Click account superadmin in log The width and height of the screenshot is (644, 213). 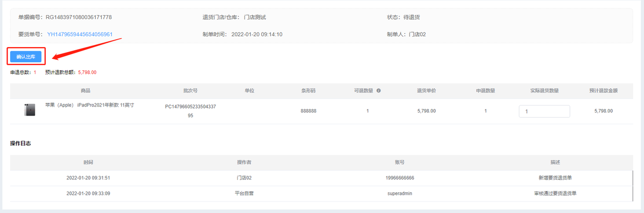[399, 193]
